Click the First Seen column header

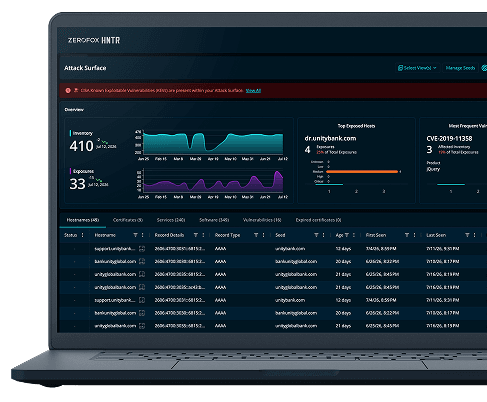click(376, 235)
